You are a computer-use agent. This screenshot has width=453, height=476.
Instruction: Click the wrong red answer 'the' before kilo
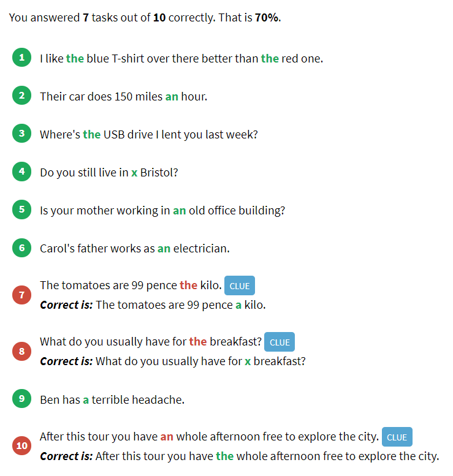coord(188,285)
